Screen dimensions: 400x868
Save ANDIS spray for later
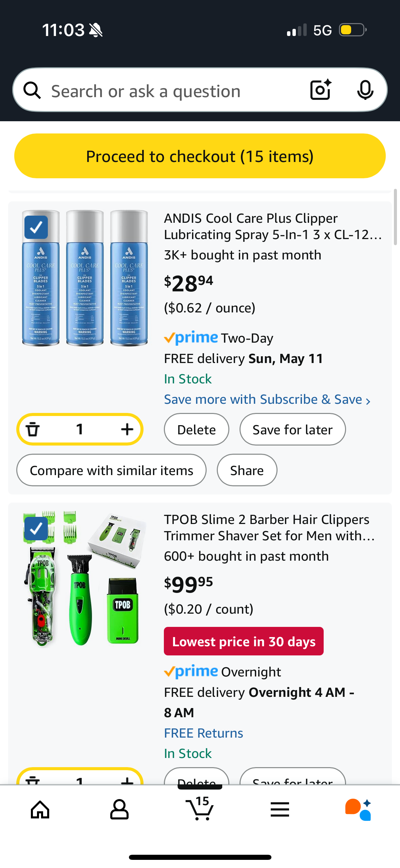click(292, 430)
